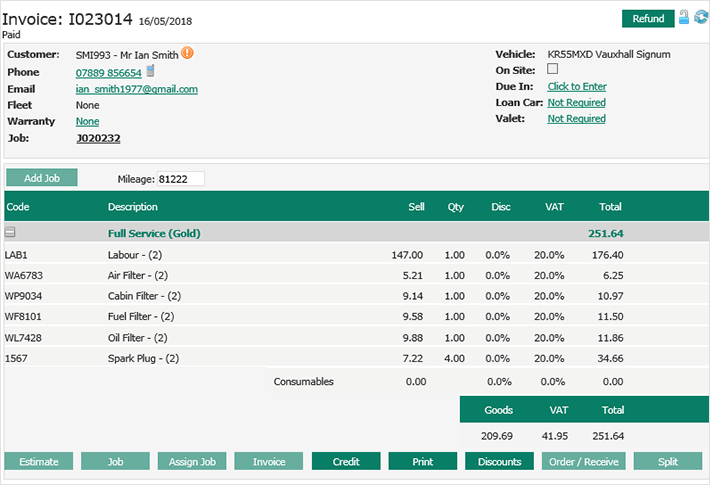Click the Credit button
This screenshot has height=485, width=710.
[x=346, y=462]
